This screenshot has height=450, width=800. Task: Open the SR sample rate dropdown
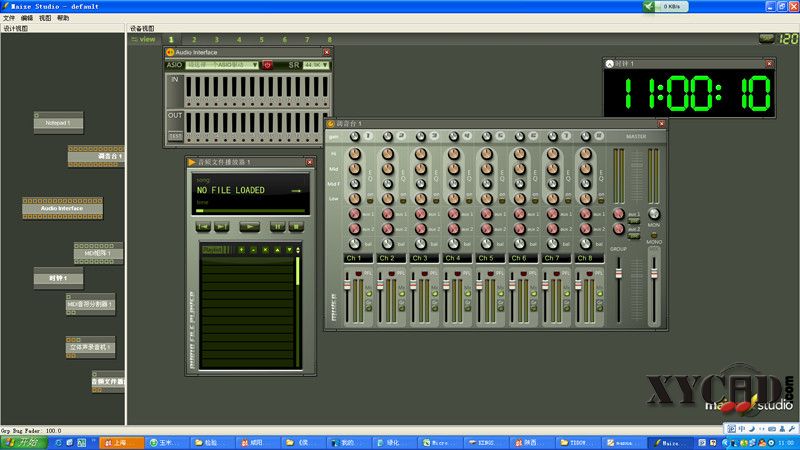click(x=316, y=65)
